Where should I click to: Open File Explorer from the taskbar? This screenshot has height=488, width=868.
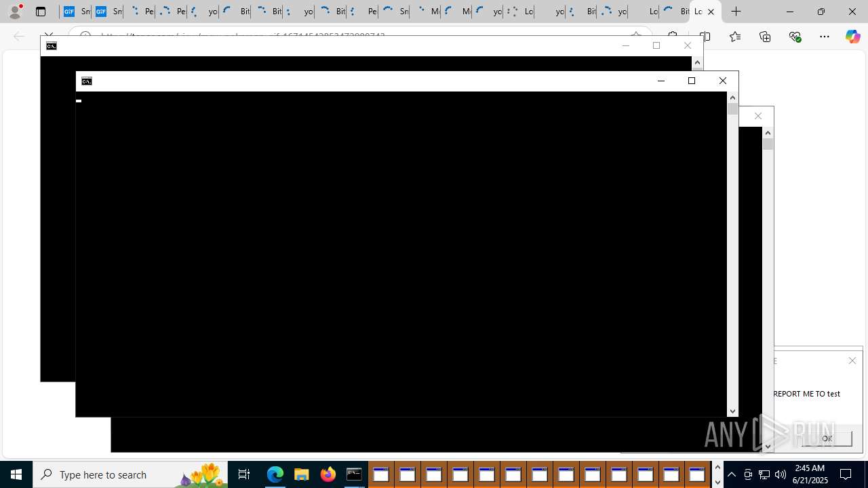click(x=302, y=474)
